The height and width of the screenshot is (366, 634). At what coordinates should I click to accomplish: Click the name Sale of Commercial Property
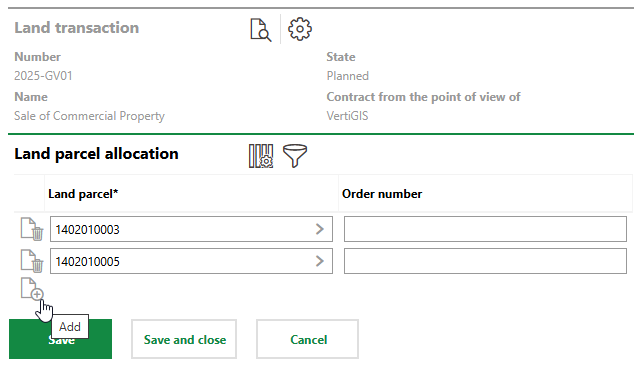click(89, 116)
